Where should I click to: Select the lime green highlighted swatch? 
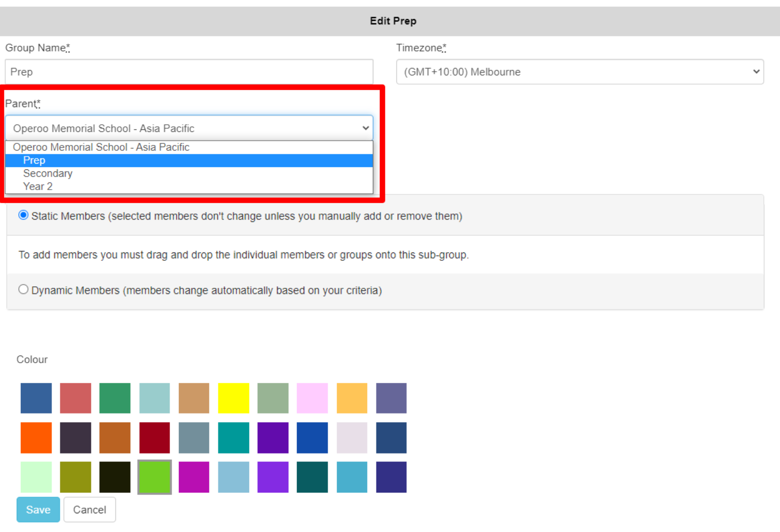point(154,477)
